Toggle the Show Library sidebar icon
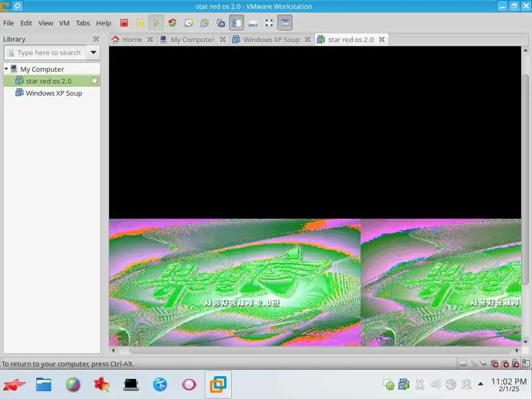 pyautogui.click(x=236, y=23)
